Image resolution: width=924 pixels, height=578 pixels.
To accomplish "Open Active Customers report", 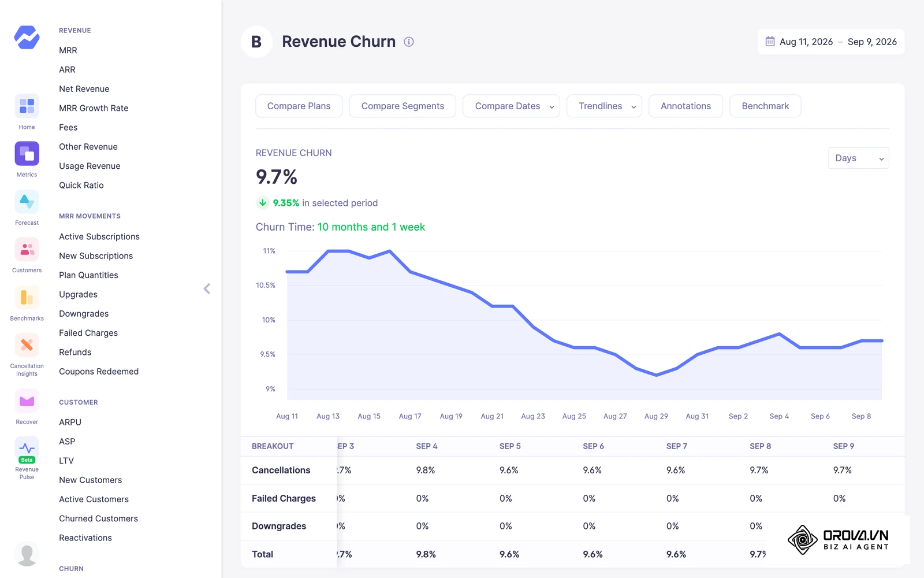I will 94,499.
